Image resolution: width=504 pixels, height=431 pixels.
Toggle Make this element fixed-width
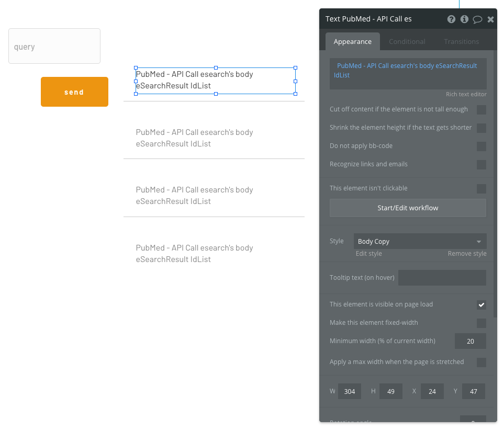click(x=481, y=323)
